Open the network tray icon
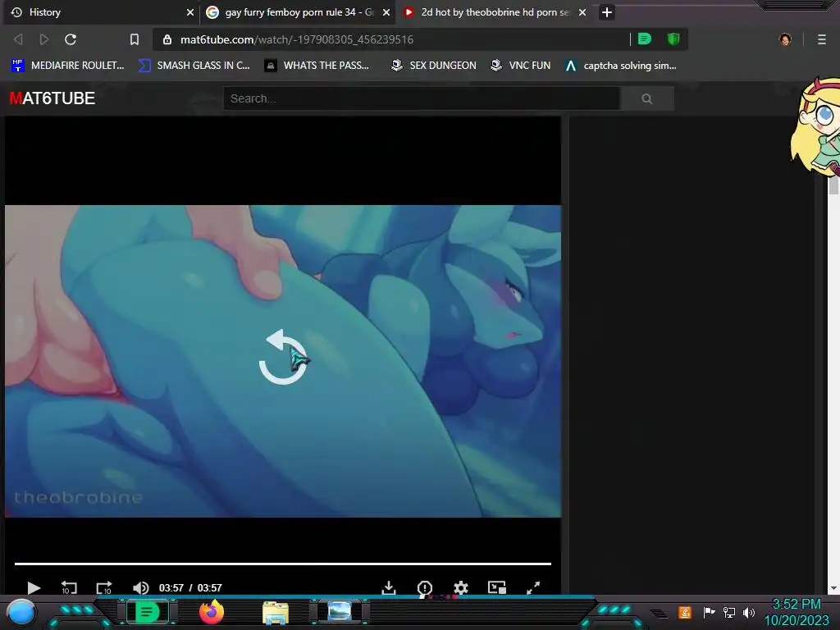Viewport: 840px width, 630px height. coord(729,612)
